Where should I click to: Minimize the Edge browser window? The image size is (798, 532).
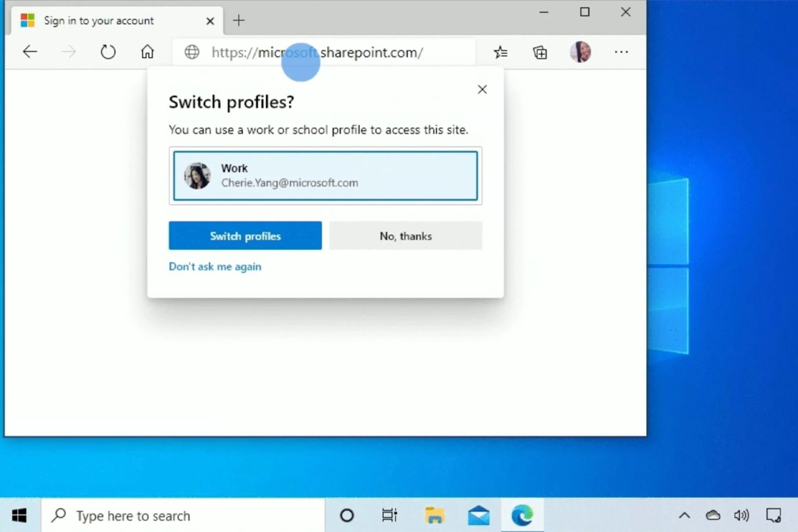[544, 12]
